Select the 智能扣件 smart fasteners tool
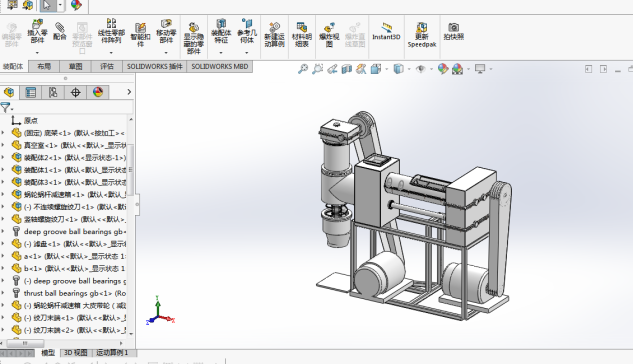 tap(140, 34)
